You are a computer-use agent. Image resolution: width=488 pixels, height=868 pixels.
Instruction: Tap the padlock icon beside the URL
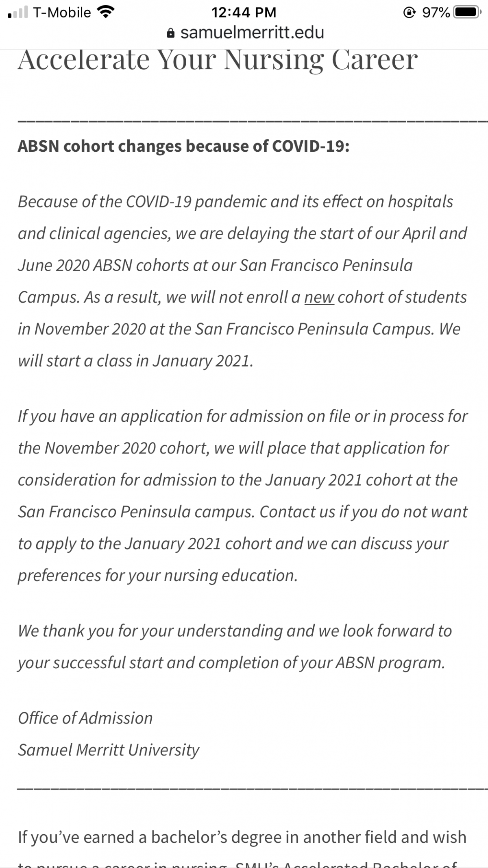[x=171, y=33]
